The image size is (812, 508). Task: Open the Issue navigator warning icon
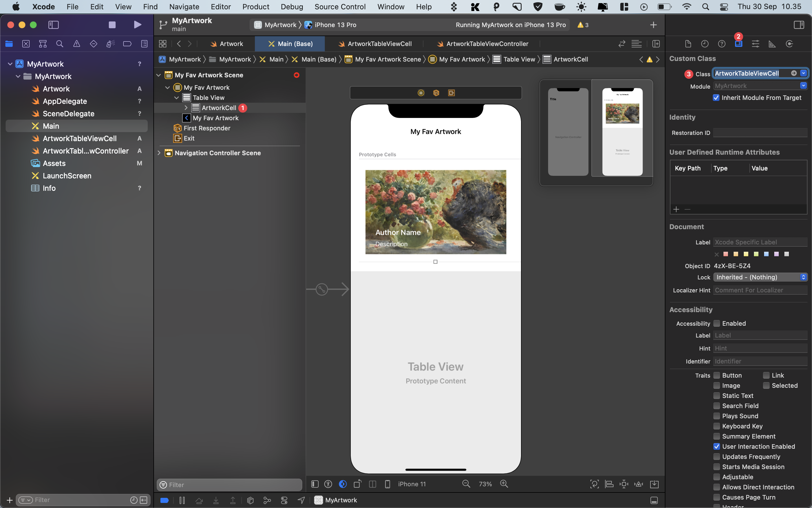click(76, 44)
